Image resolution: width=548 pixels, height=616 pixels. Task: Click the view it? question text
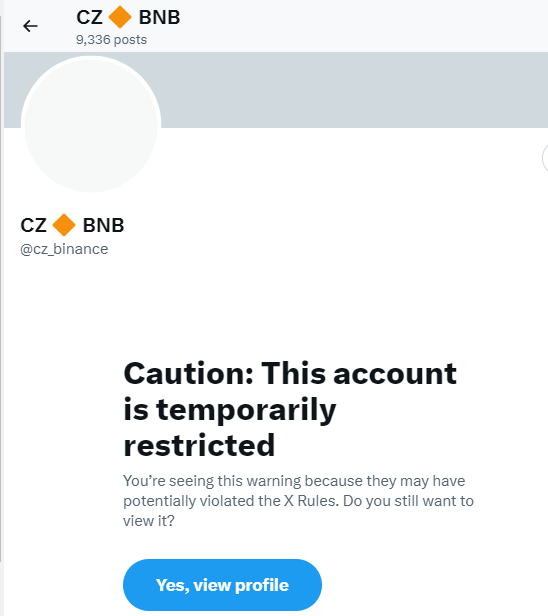(x=148, y=521)
